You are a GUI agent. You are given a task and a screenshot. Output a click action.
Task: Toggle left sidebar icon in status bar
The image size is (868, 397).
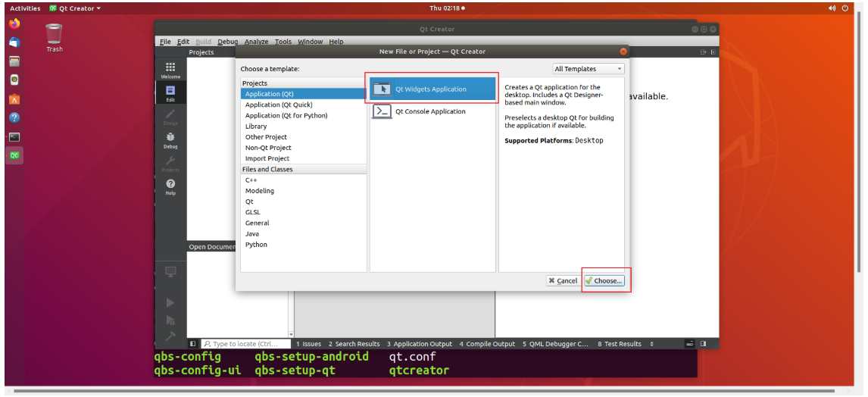193,344
